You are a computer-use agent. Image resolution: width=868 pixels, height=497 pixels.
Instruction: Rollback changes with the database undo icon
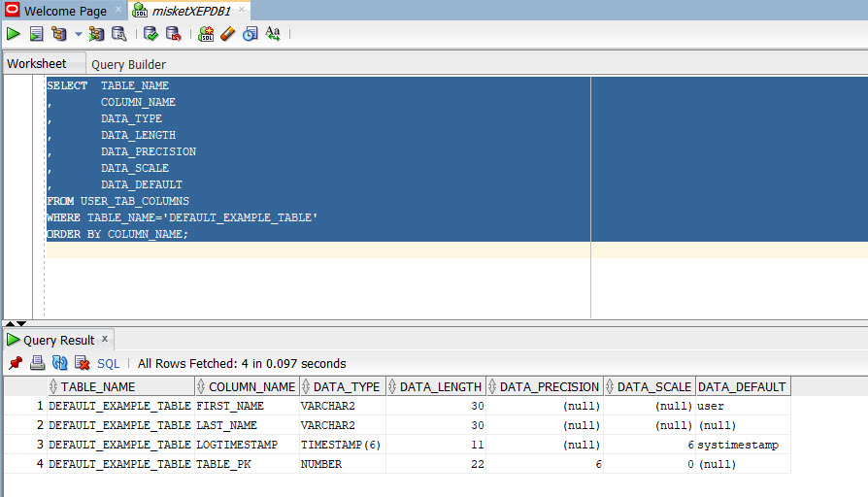pos(173,34)
